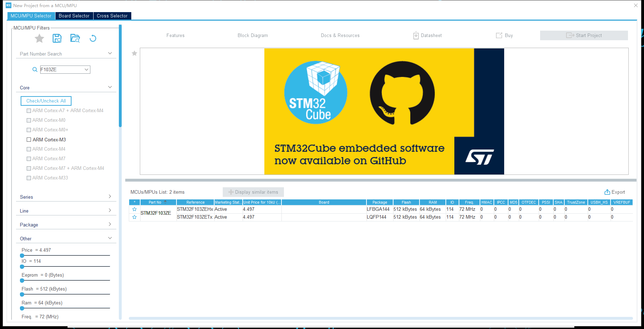The height and width of the screenshot is (329, 644).
Task: Check the ARM Cortex-M3 core checkbox
Action: 29,140
